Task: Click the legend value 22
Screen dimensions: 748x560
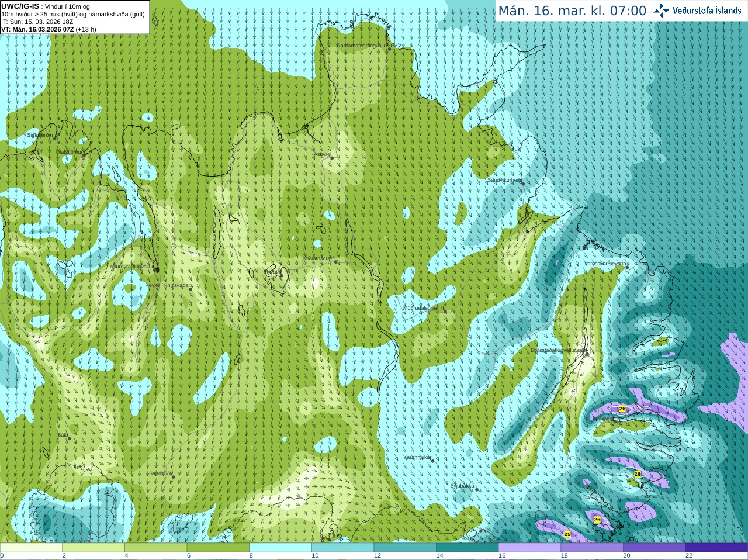Action: coord(689,556)
